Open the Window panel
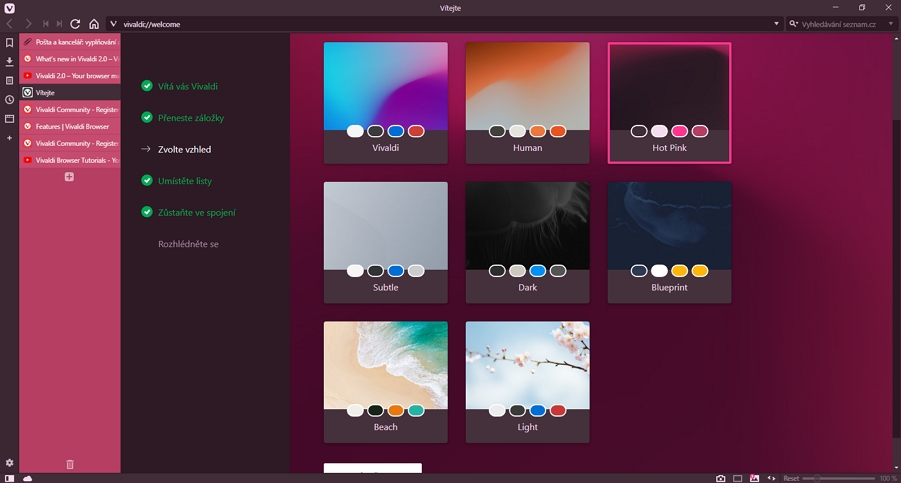 click(9, 119)
